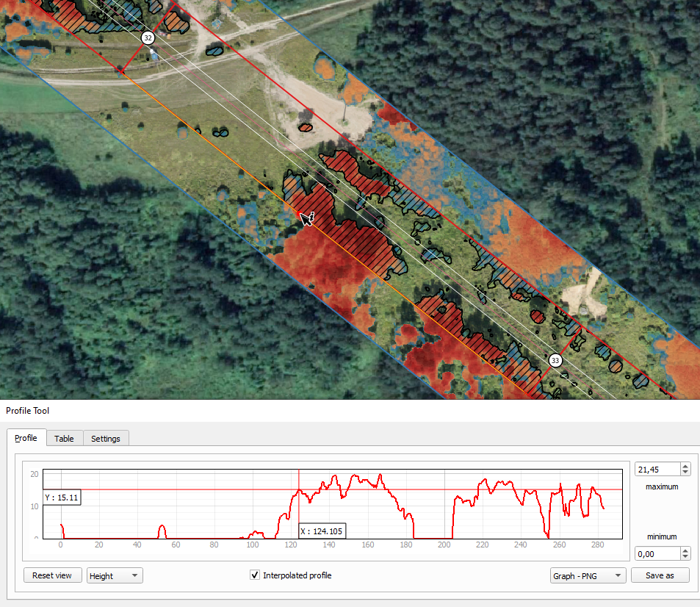Select the Profile tab

[x=26, y=438]
